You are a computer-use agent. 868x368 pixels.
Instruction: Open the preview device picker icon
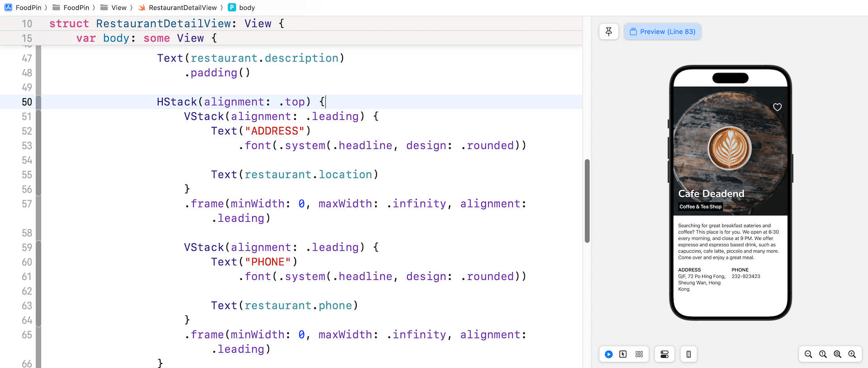[x=688, y=354]
